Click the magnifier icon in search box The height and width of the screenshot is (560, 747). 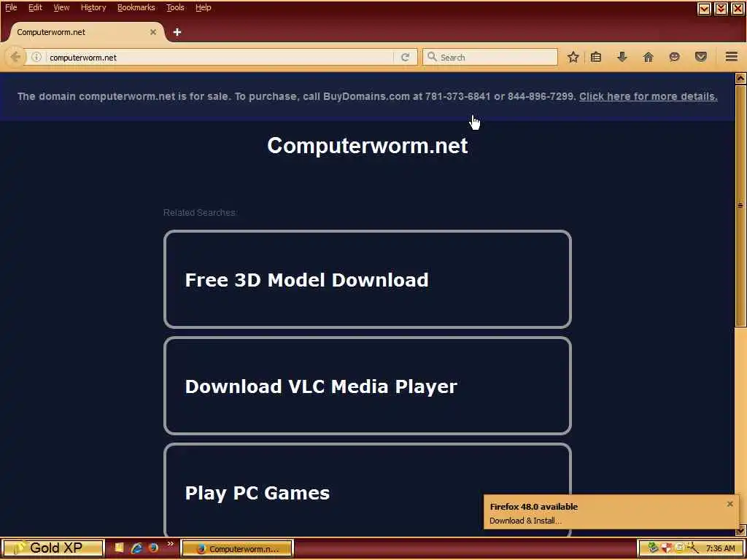(x=432, y=57)
